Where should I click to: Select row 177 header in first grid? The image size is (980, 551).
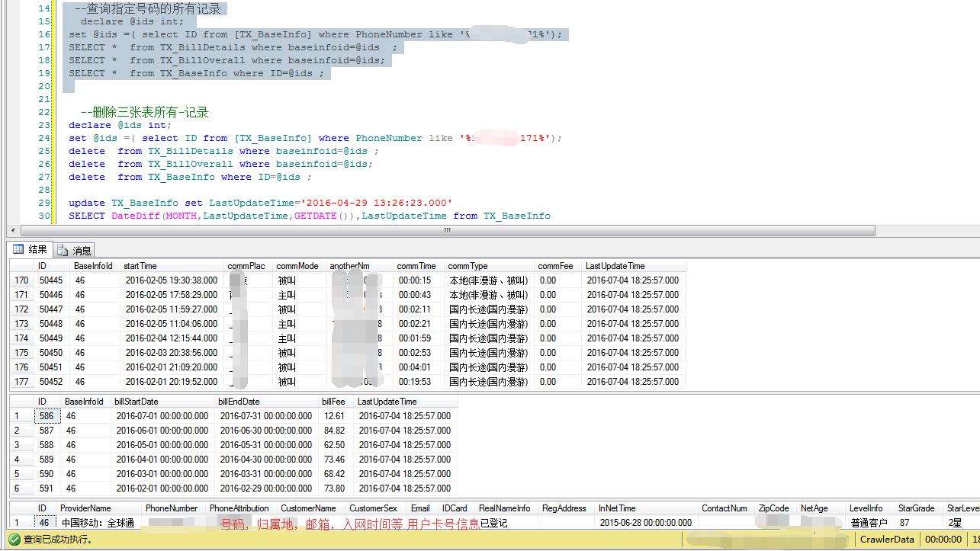click(21, 382)
